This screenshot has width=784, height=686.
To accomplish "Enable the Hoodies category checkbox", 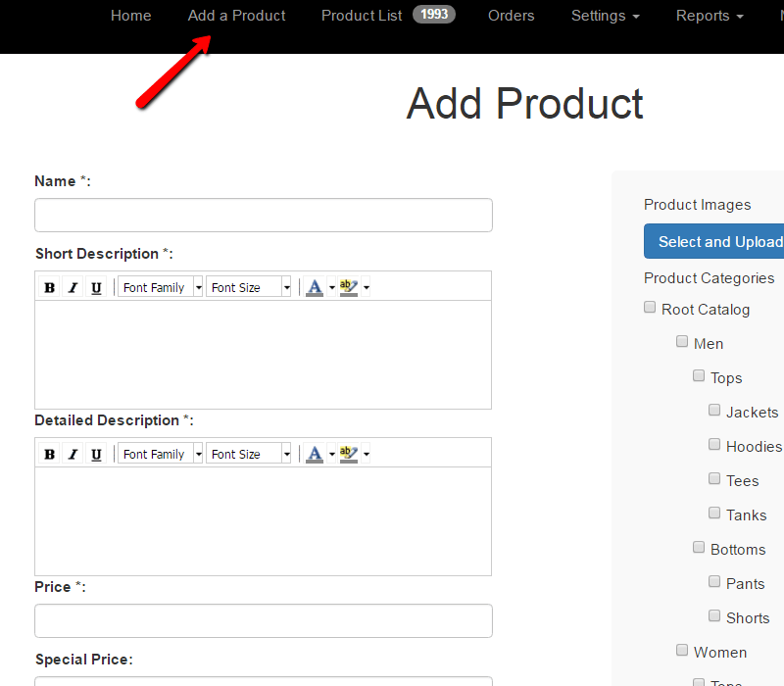I will point(714,445).
